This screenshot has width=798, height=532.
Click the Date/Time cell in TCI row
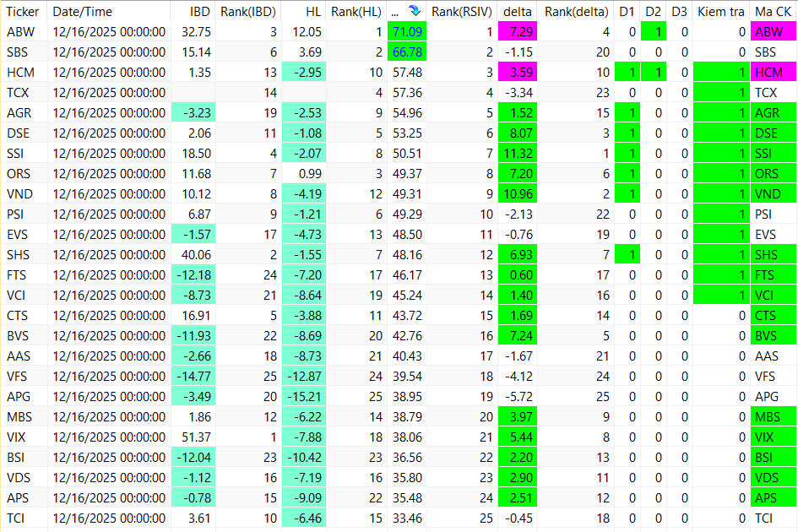coord(109,518)
